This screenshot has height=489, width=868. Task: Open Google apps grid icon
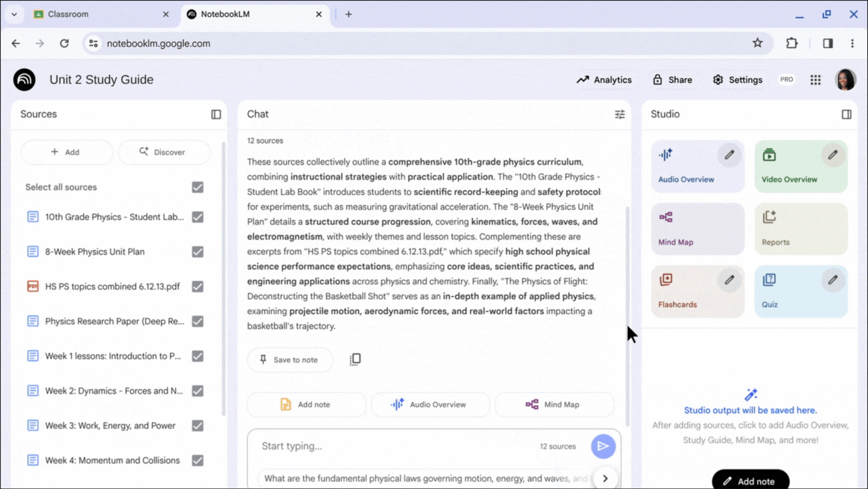815,80
